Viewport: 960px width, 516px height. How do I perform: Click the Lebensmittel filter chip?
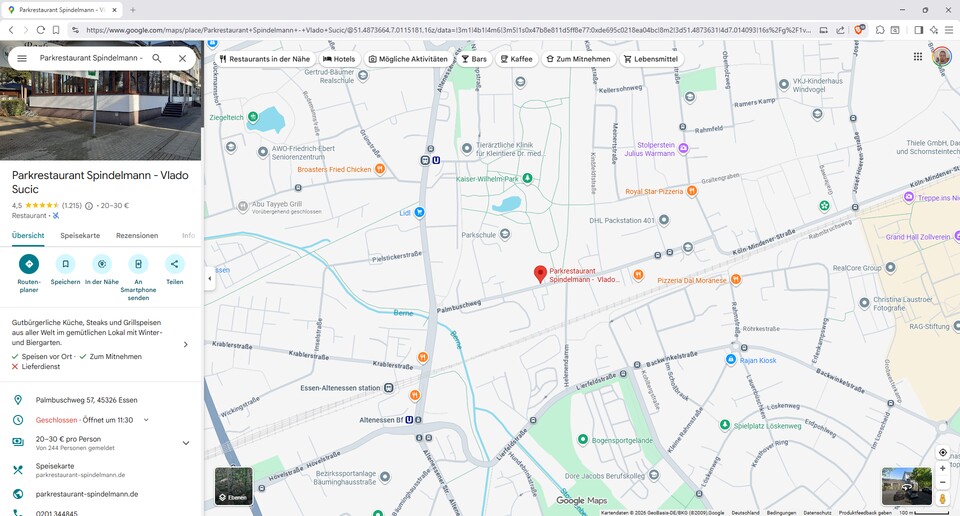point(650,59)
